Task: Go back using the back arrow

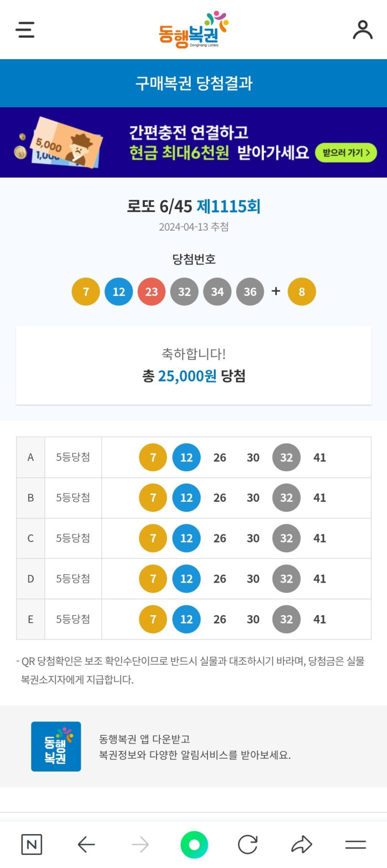Action: coord(86,845)
